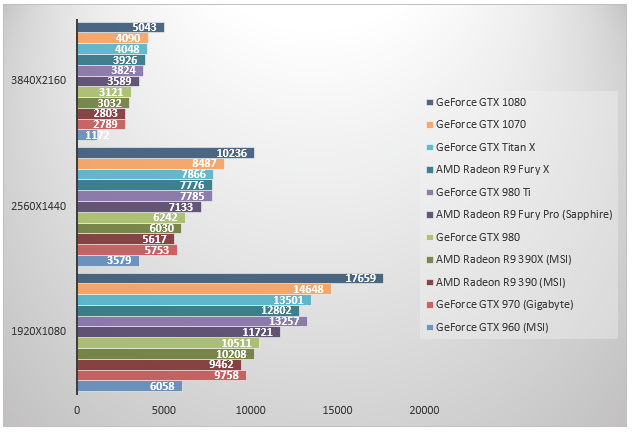Select the AMD Radeon R9 390 (MSI) label
Screen dimensions: 632x433
tap(500, 282)
